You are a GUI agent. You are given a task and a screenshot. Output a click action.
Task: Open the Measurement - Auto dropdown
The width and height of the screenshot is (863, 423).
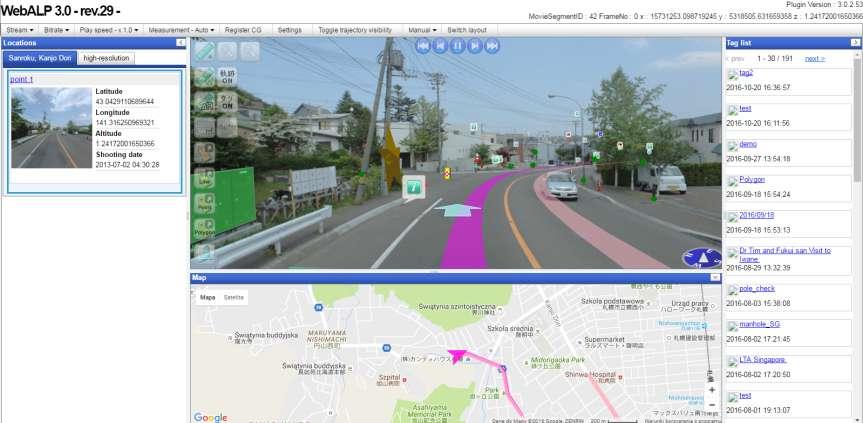181,30
